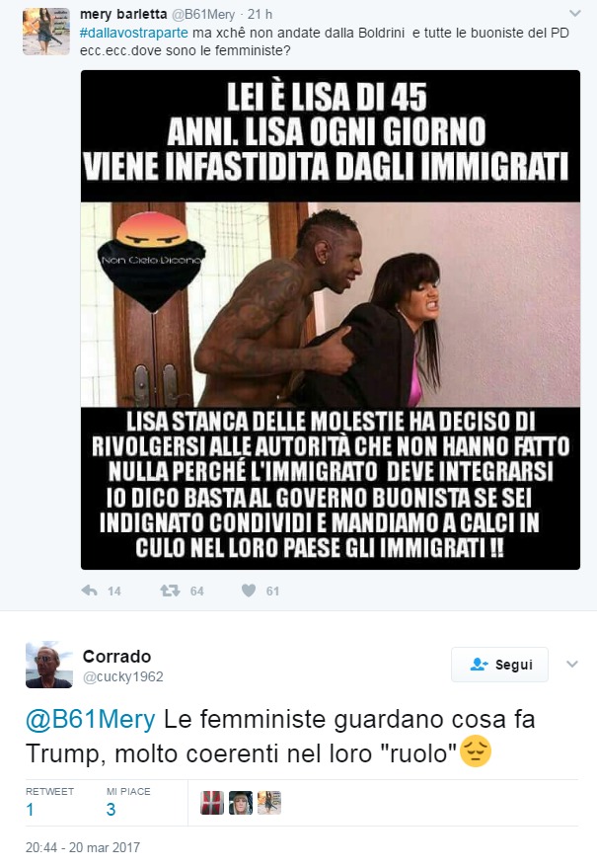597x868 pixels.
Task: Open the tweet timestamp 20:44 - 20 mar 2017
Action: [83, 847]
